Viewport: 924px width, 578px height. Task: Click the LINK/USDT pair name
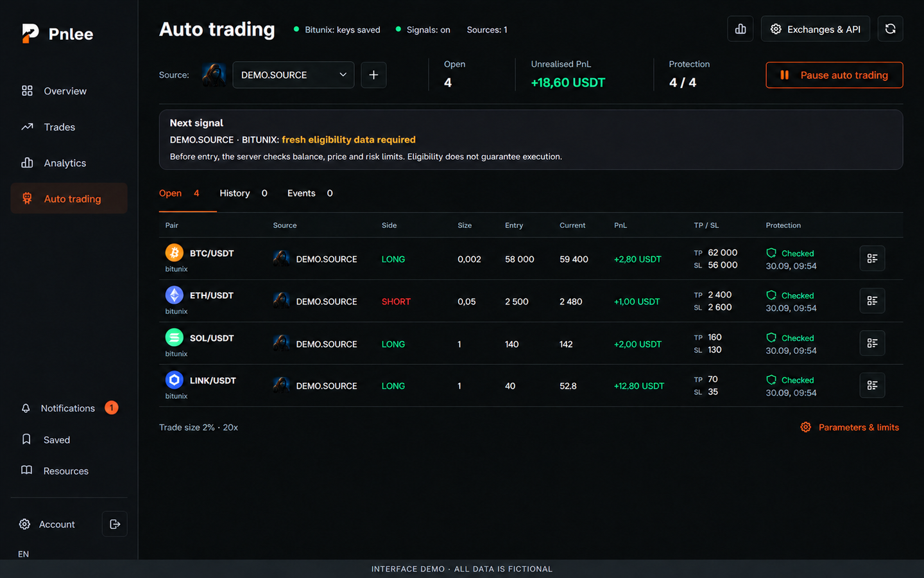[213, 380]
